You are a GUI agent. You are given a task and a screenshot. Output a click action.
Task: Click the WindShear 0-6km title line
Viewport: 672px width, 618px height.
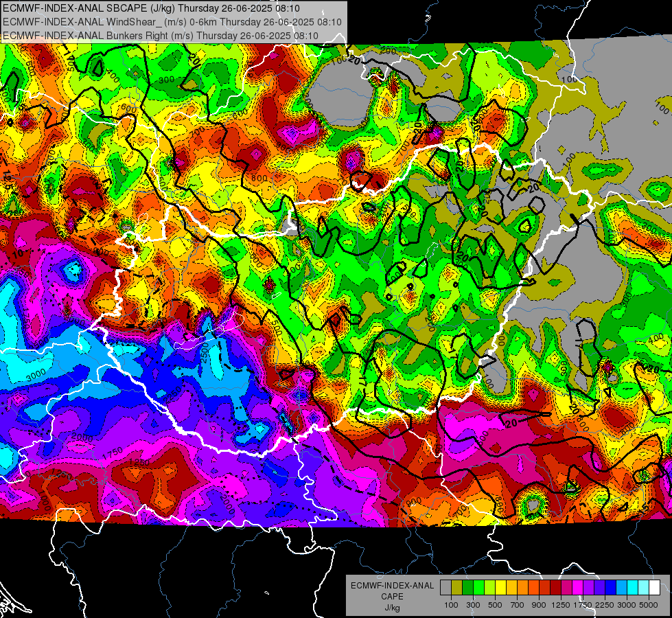pos(172,22)
